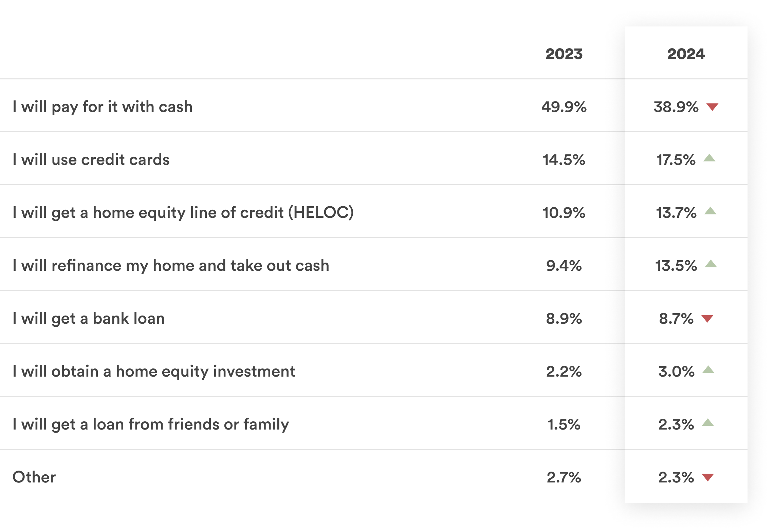774x532 pixels.
Task: Click the 49.9% value for 2023
Action: [x=564, y=107]
